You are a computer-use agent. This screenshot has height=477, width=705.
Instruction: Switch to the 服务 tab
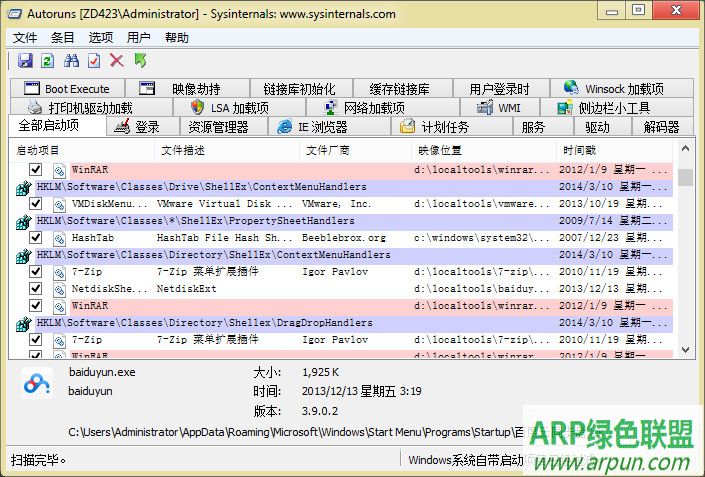[x=544, y=127]
